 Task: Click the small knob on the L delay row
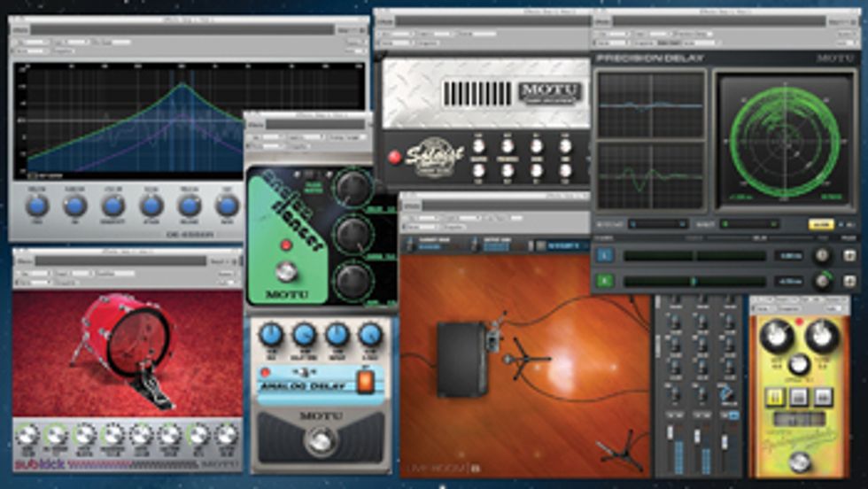823,255
